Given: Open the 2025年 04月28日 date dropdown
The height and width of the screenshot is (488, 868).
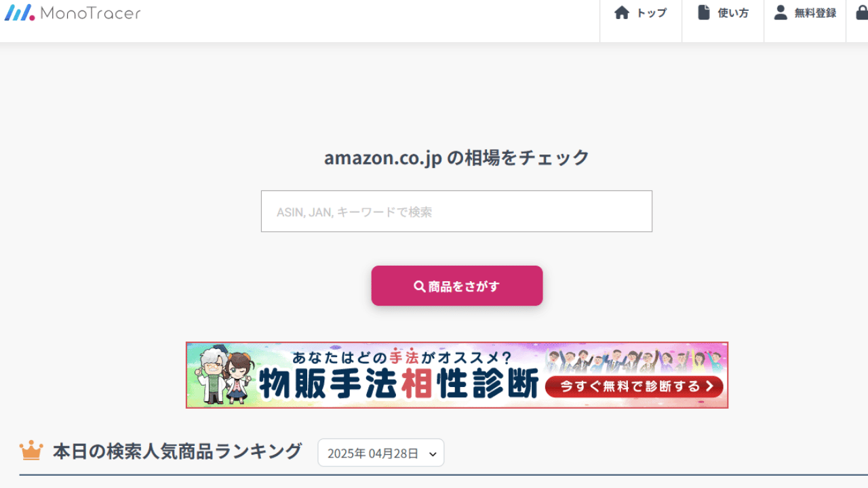Looking at the screenshot, I should 381,453.
